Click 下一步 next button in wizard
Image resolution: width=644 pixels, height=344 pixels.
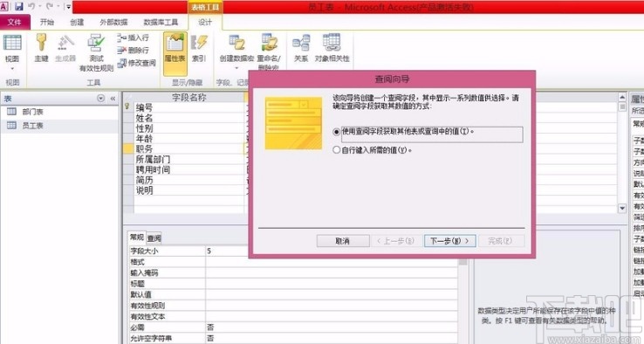(x=449, y=241)
